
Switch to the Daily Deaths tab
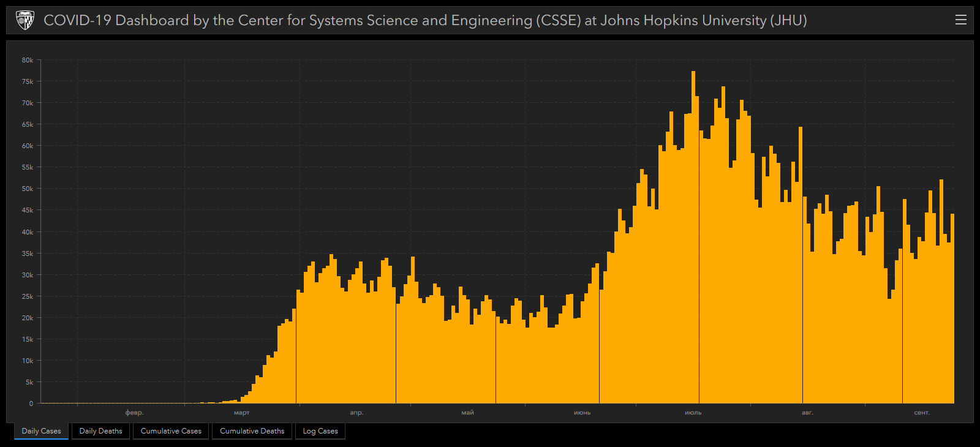[101, 431]
